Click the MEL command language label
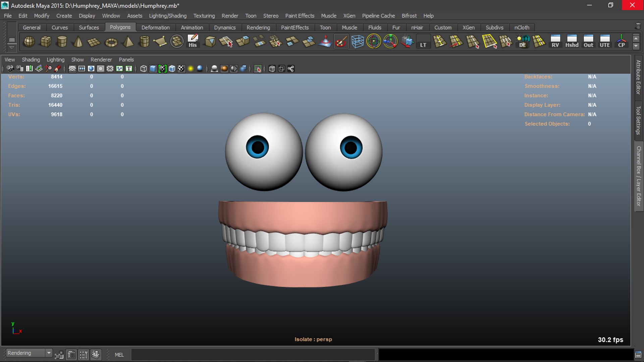This screenshot has width=644, height=362. [119, 355]
